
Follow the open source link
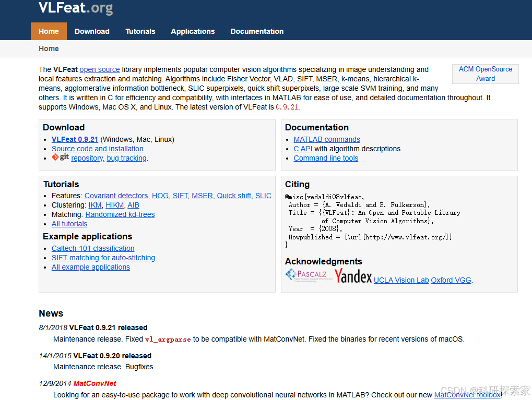click(x=100, y=69)
